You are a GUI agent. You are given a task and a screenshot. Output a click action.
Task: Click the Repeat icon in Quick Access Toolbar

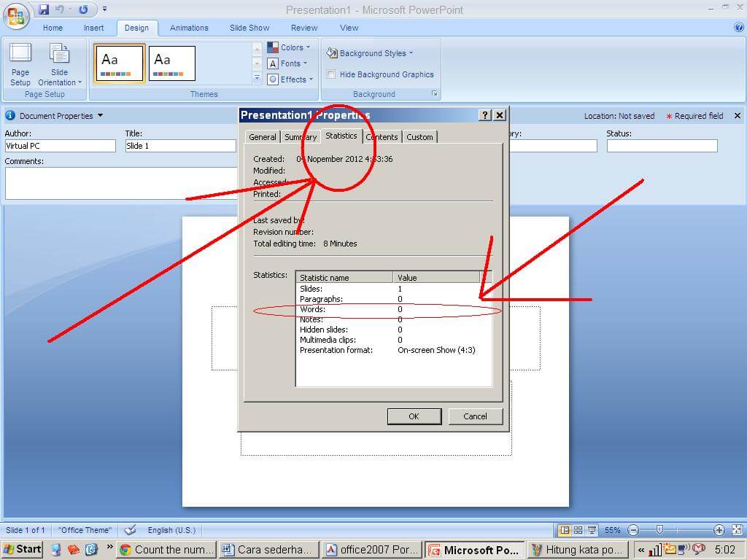tap(83, 9)
